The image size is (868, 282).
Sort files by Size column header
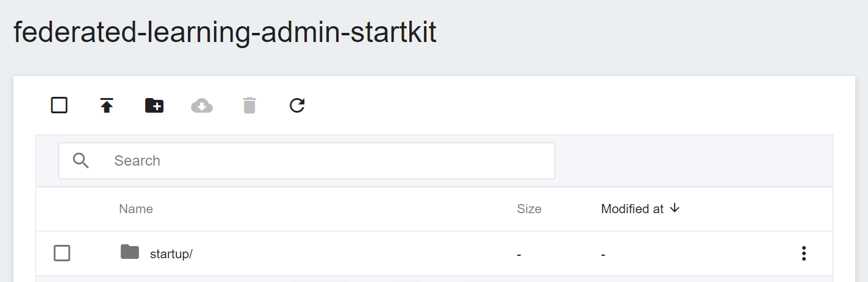[529, 209]
